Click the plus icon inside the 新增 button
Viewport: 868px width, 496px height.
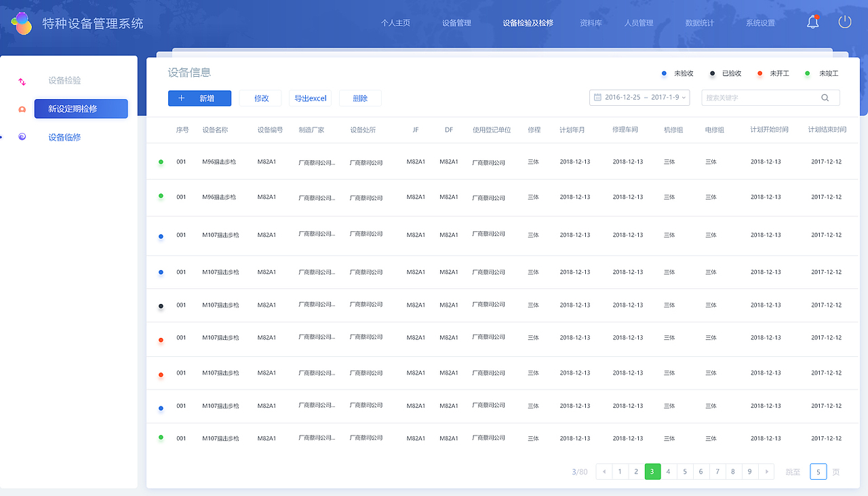click(182, 98)
